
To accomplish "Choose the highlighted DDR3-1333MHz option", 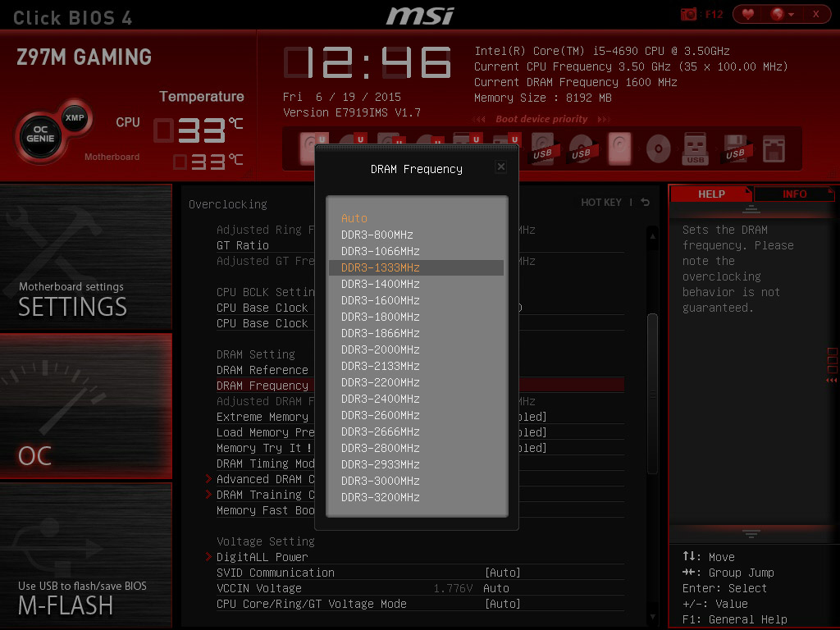I will point(416,267).
